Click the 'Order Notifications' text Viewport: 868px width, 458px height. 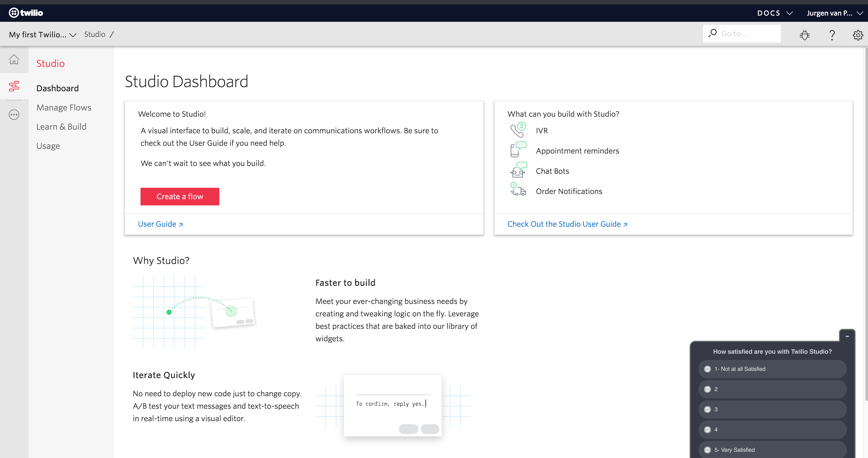click(569, 191)
